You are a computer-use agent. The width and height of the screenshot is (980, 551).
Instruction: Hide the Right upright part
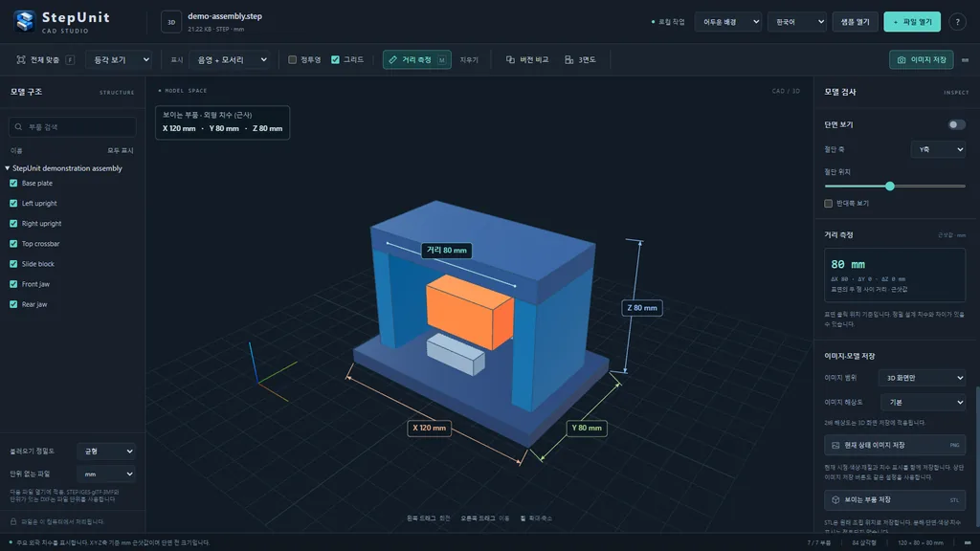pos(13,224)
